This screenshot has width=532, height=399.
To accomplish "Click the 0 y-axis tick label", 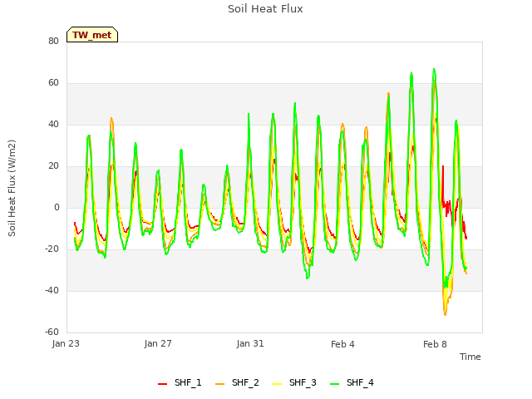I will [57, 207].
